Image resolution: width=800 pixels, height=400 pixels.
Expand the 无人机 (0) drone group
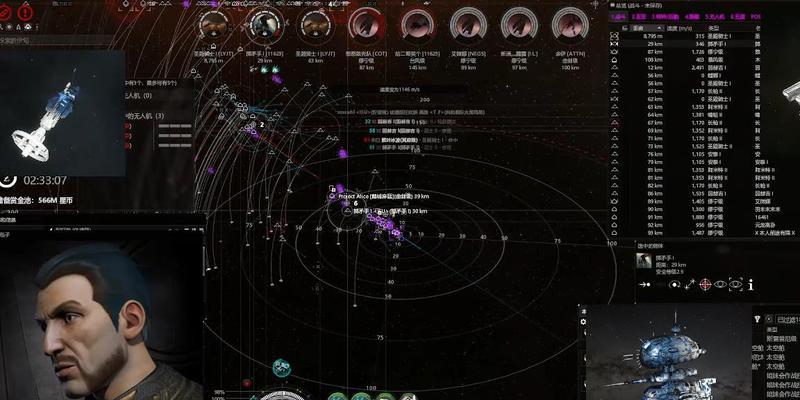(138, 95)
